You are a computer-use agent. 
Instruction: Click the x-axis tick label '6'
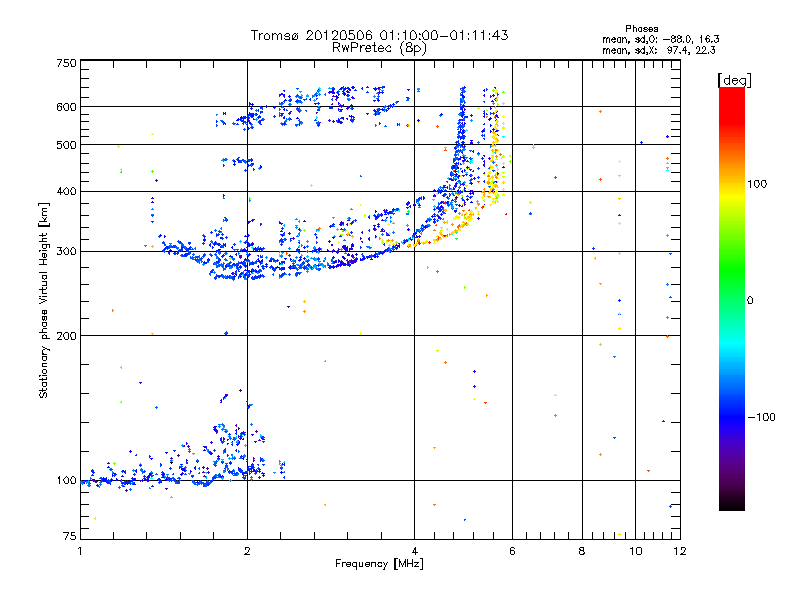(512, 551)
